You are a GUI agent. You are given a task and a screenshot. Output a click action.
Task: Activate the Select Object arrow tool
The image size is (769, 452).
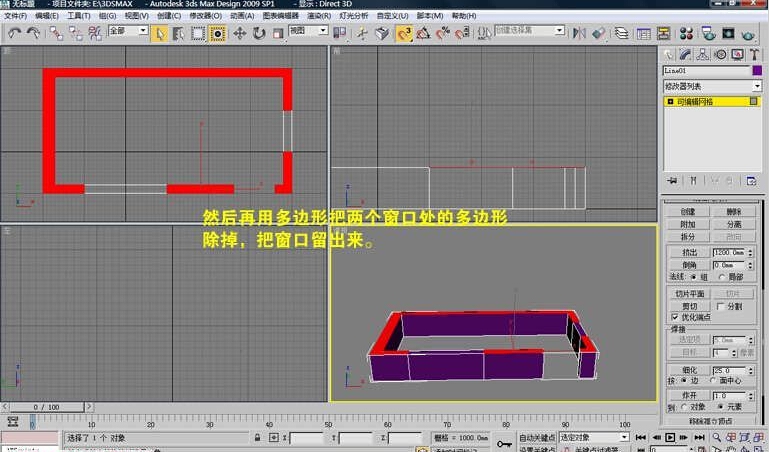coord(160,33)
